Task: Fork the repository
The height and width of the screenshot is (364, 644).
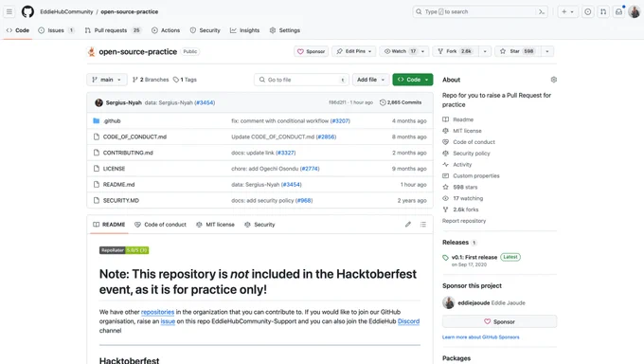Action: [456, 51]
